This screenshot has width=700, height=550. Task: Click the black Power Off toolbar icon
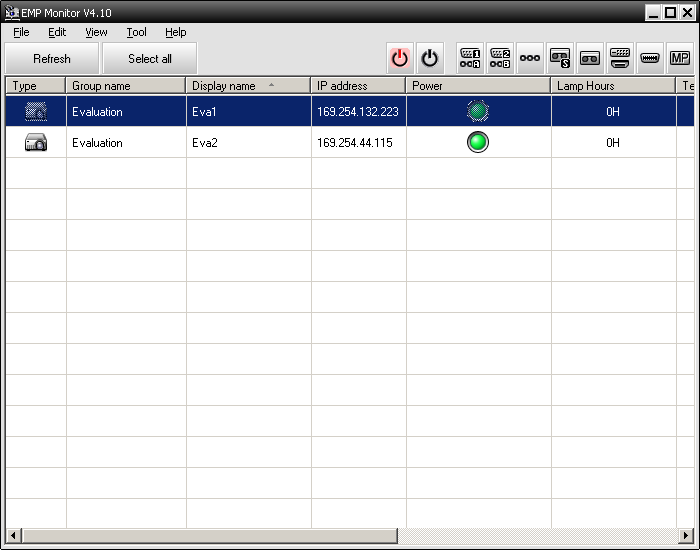430,58
